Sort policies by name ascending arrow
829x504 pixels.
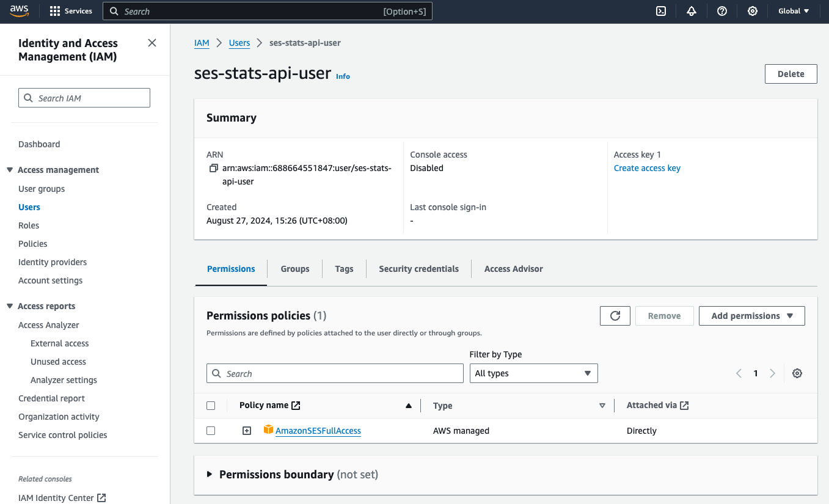[409, 406]
